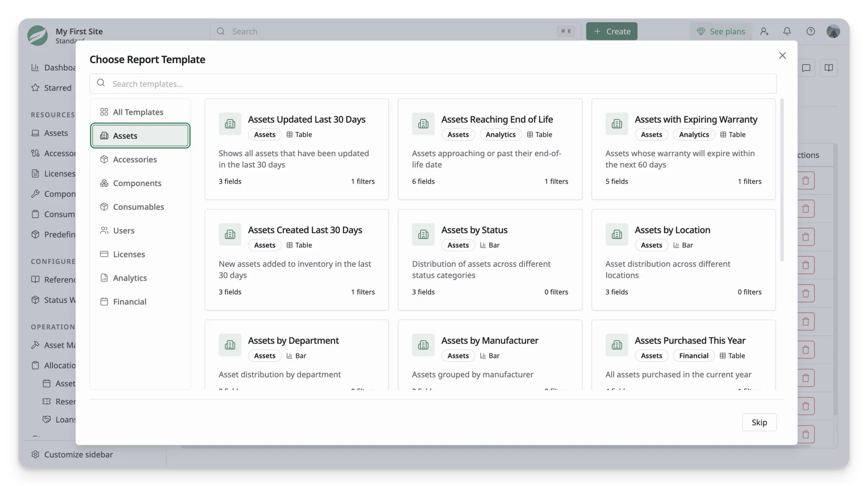Open the Assets by Location title

(x=672, y=230)
